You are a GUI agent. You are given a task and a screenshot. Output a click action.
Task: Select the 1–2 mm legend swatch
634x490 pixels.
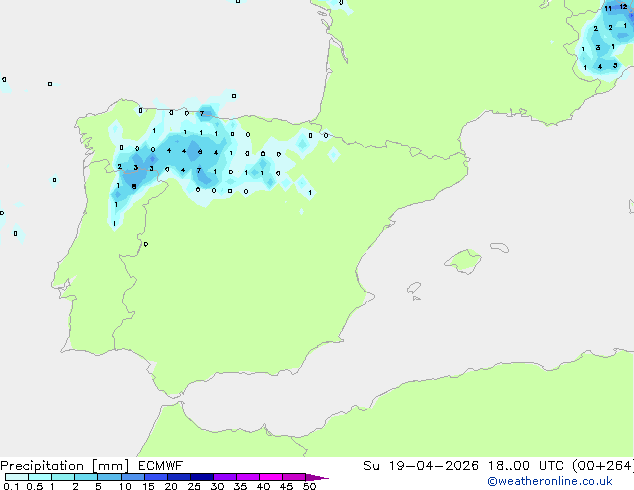pyautogui.click(x=63, y=477)
